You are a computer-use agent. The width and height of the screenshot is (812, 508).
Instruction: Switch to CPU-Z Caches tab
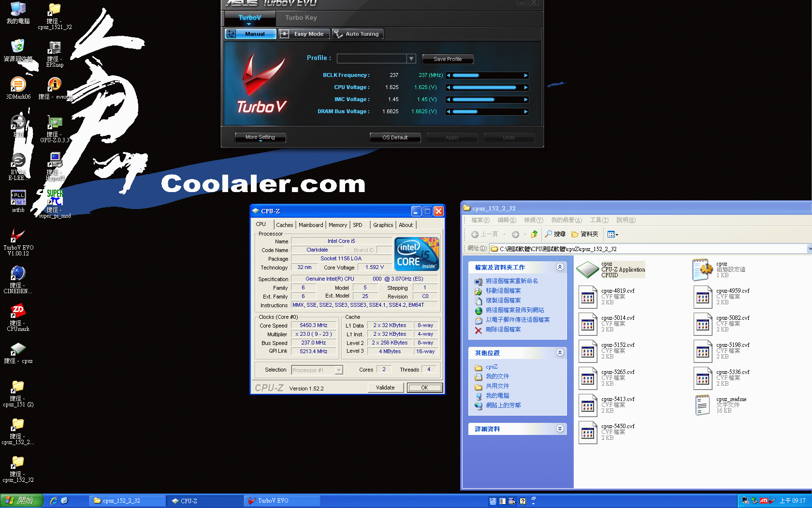(285, 225)
